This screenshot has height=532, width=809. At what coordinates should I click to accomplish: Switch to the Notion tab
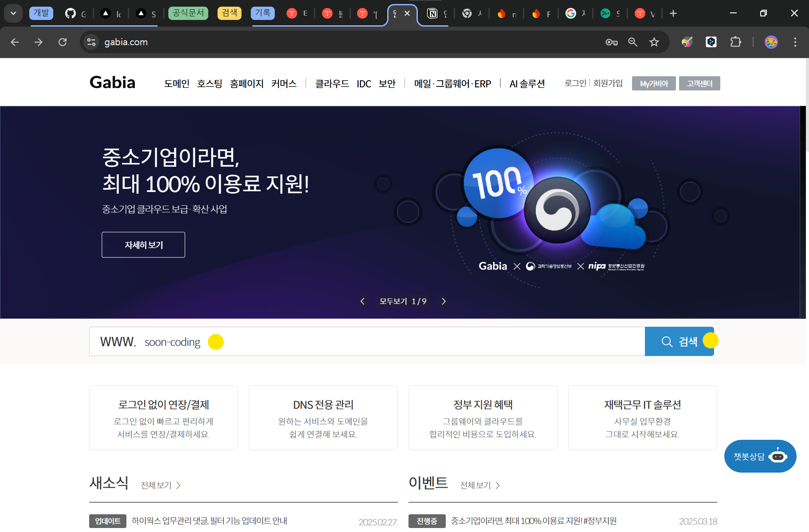coord(437,13)
